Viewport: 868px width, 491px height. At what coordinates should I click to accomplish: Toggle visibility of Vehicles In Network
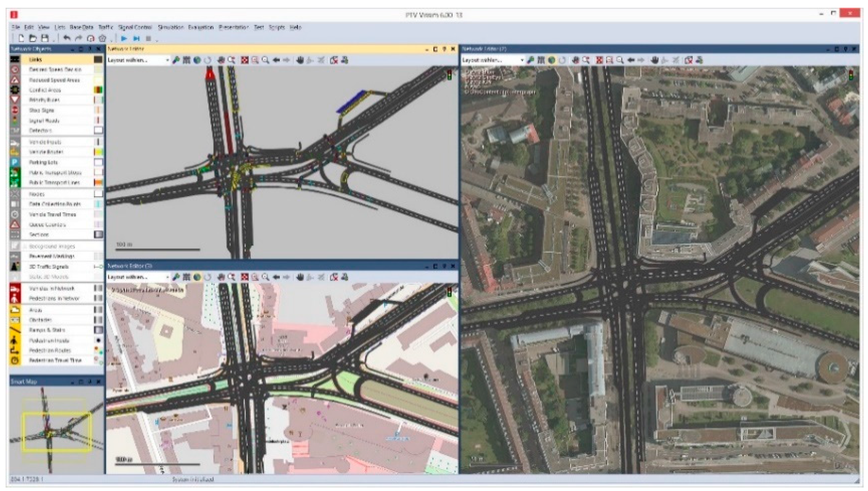(15, 289)
